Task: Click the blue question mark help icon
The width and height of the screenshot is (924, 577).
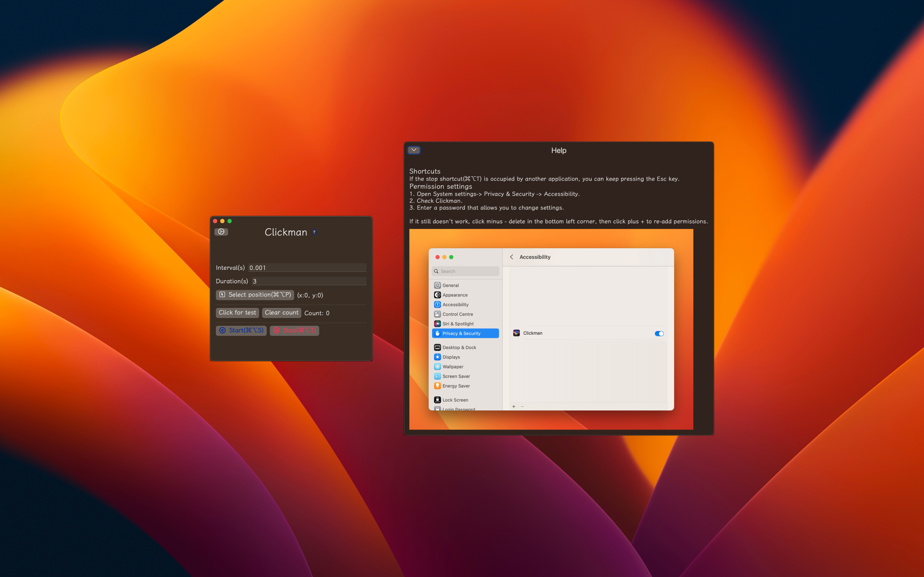Action: point(314,232)
